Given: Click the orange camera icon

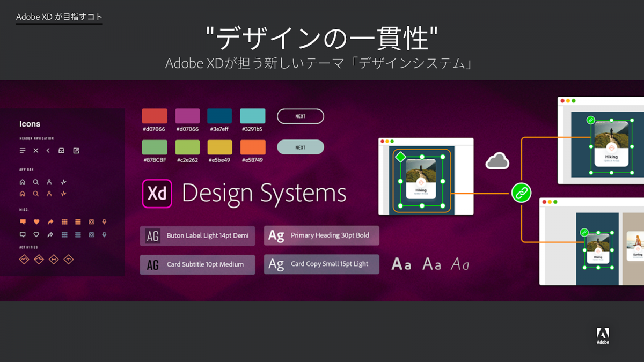Looking at the screenshot, I should (92, 221).
